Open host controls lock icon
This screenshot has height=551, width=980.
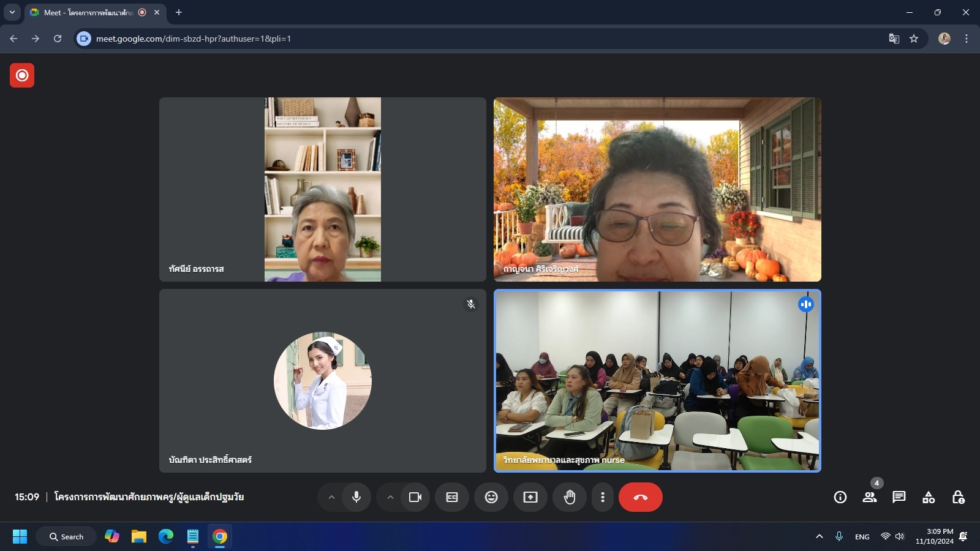pyautogui.click(x=958, y=497)
